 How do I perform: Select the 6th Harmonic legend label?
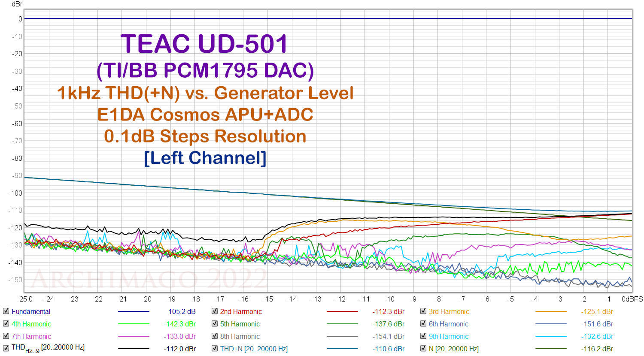pyautogui.click(x=449, y=324)
